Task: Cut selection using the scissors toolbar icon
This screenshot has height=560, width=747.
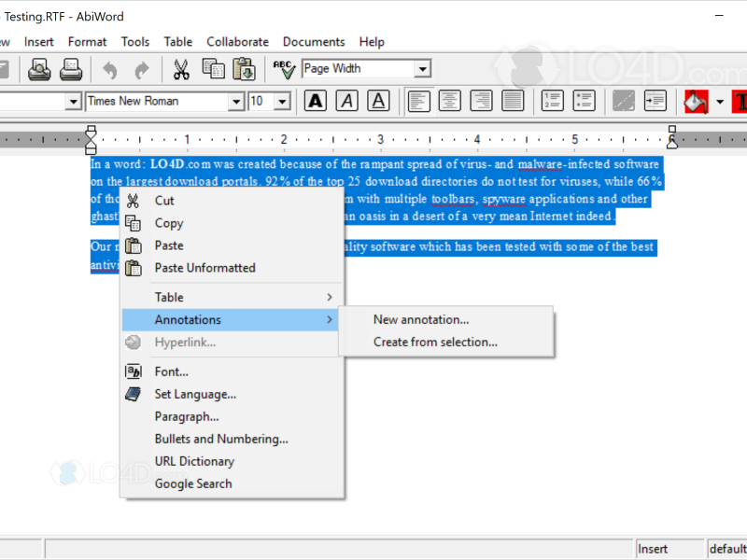Action: click(x=181, y=69)
